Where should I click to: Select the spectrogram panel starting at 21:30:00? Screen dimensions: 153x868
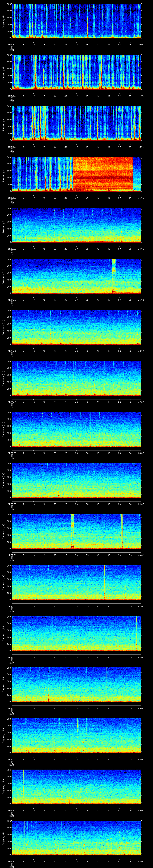click(x=76, y=72)
